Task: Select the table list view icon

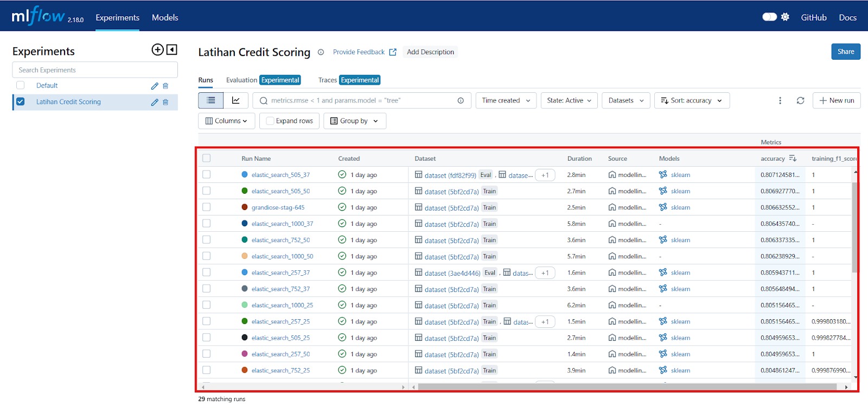Action: 211,100
